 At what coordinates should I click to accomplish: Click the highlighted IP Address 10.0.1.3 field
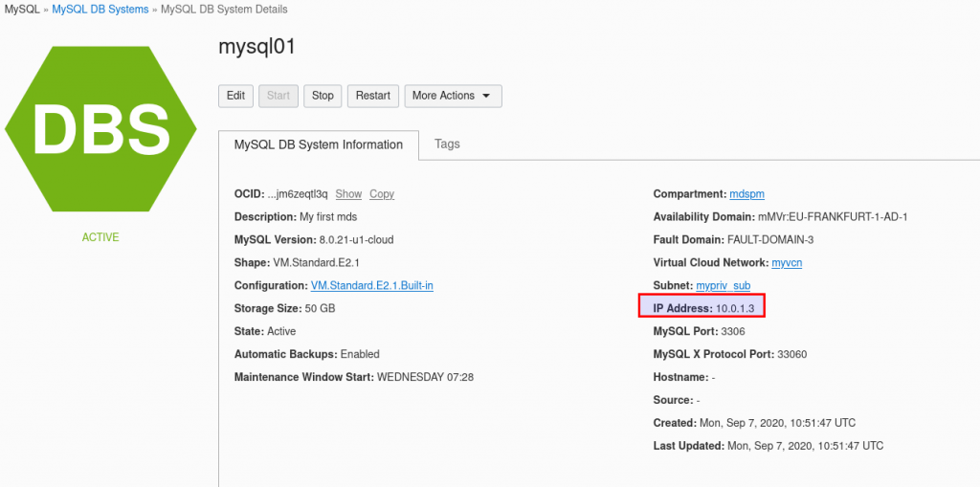702,306
